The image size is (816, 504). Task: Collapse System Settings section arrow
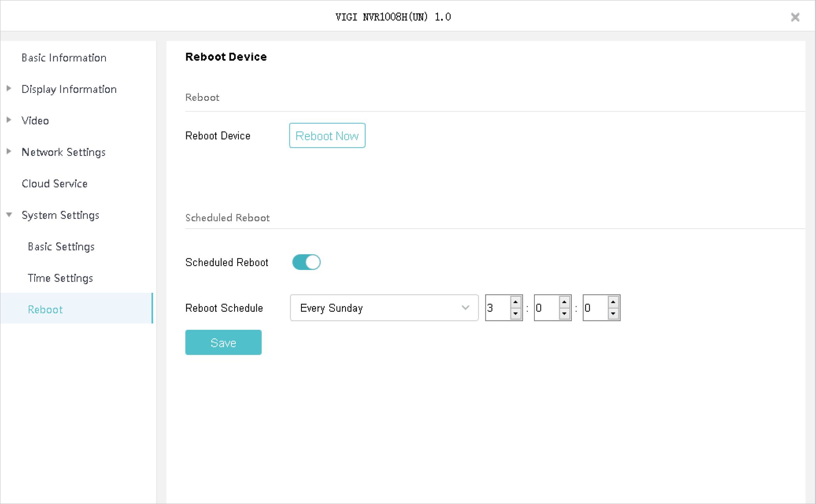point(9,215)
